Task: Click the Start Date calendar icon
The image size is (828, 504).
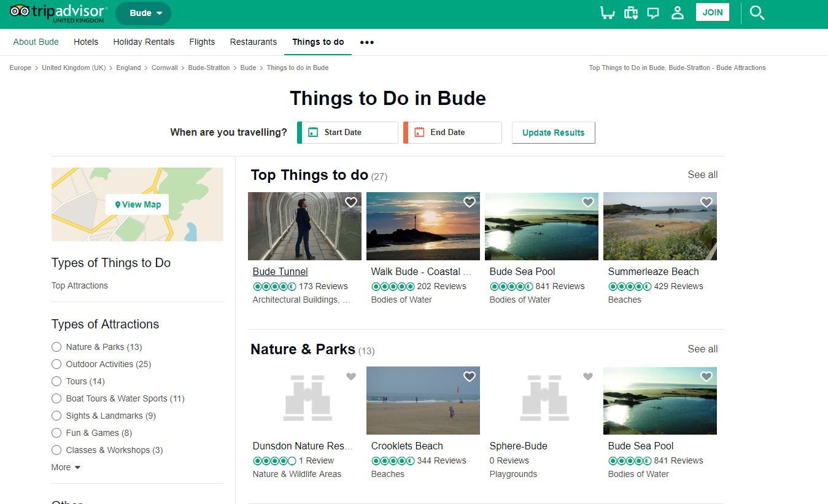Action: 313,132
